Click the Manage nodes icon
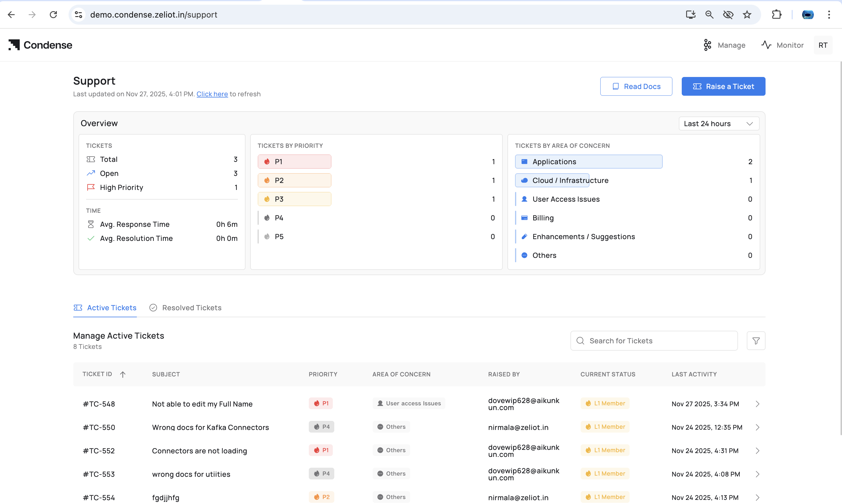The height and width of the screenshot is (504, 842). point(708,45)
